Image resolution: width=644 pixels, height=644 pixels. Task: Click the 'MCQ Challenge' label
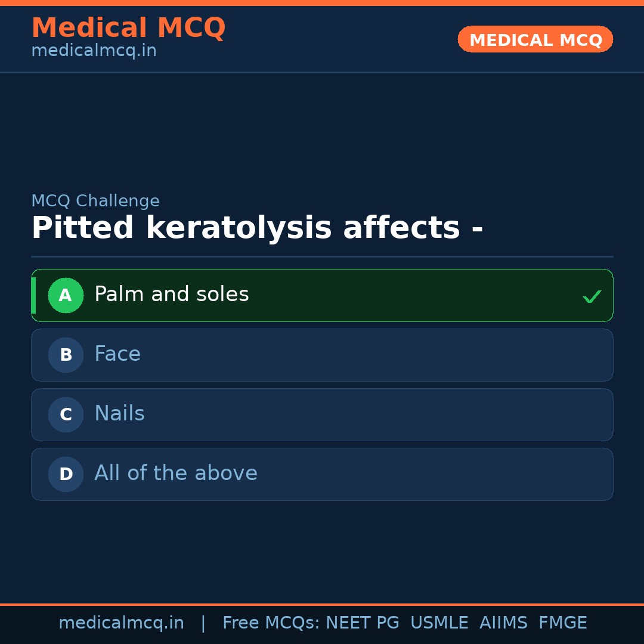(95, 201)
